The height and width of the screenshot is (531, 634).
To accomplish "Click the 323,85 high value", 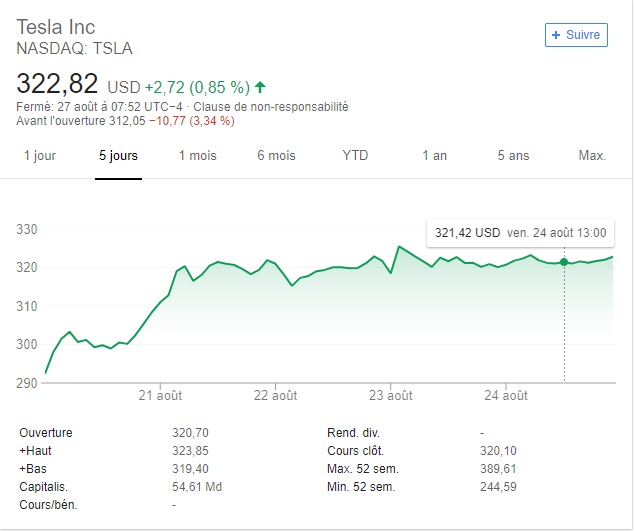I will (x=190, y=451).
